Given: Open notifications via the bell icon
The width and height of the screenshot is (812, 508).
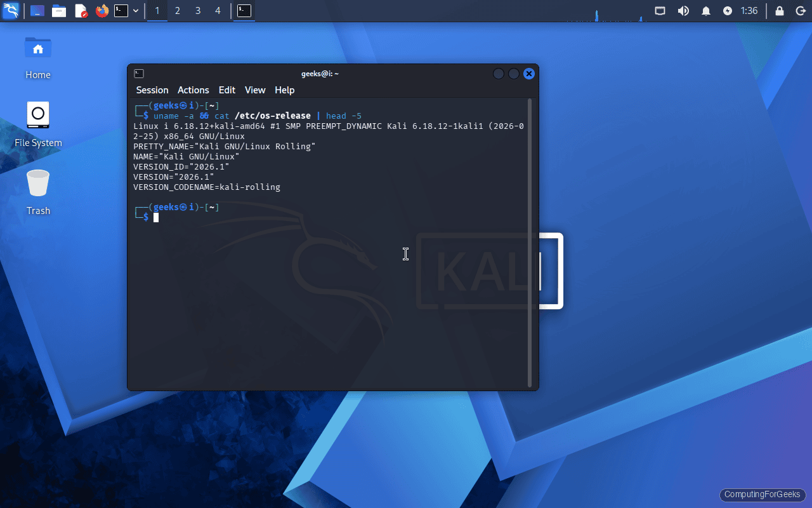Looking at the screenshot, I should pyautogui.click(x=705, y=11).
